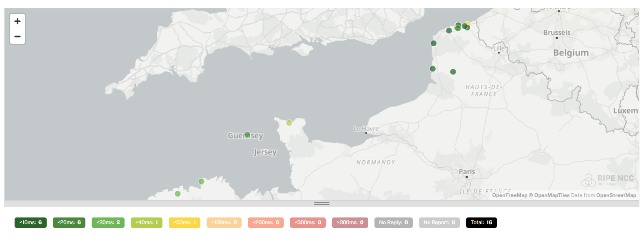Click the HAUTS-DE-FRANCE region label
The width and height of the screenshot is (644, 240).
(483, 90)
